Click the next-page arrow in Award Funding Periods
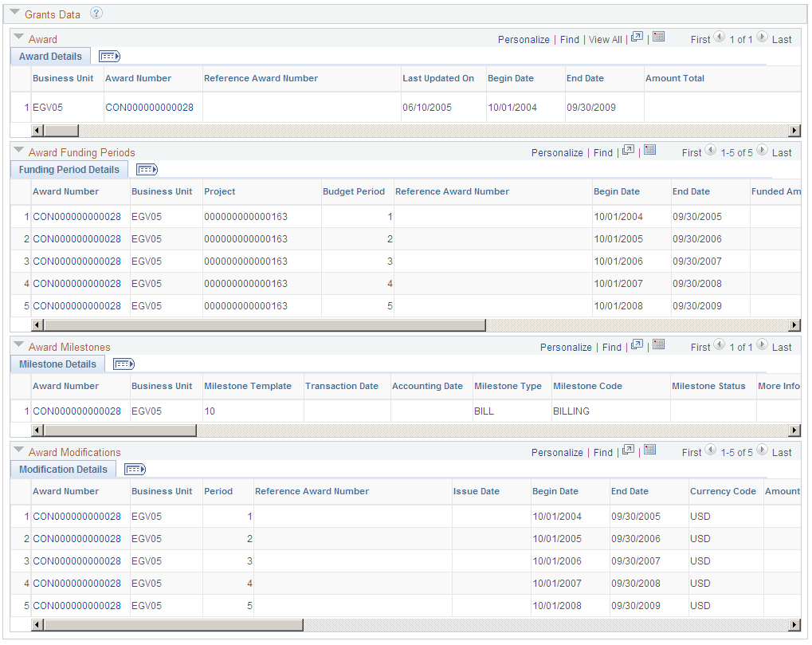 point(762,151)
